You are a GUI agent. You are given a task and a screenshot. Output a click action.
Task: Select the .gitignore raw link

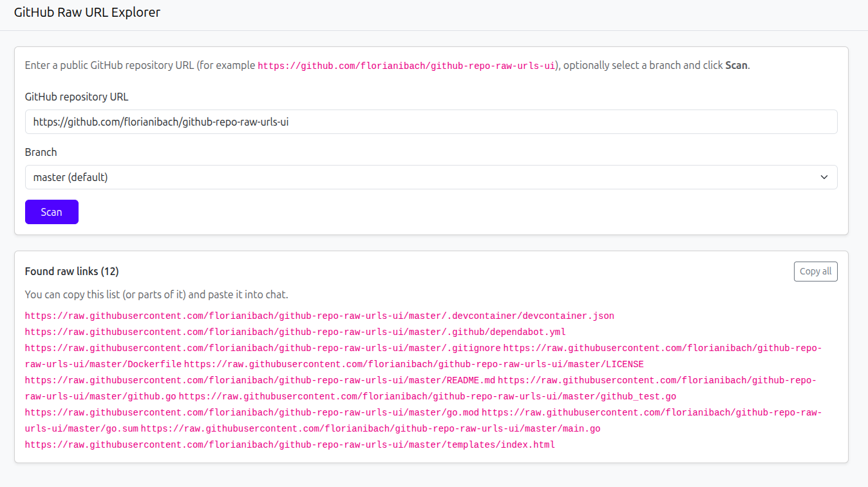pos(263,349)
